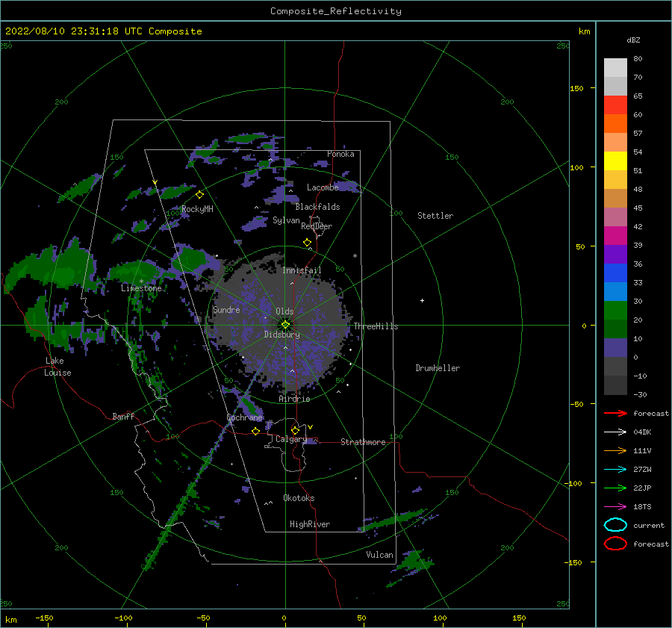The image size is (672, 628).
Task: Click the 2022/08/10 UTC timestamp text
Action: point(103,31)
